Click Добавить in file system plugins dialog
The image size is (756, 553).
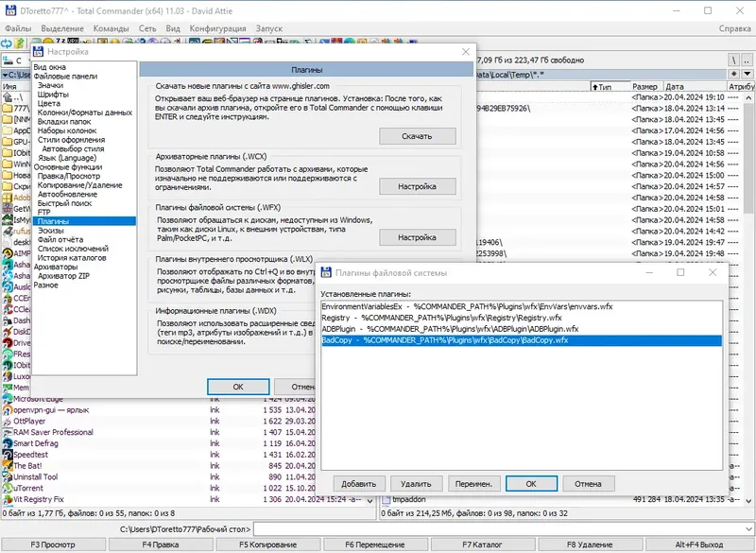(x=359, y=484)
